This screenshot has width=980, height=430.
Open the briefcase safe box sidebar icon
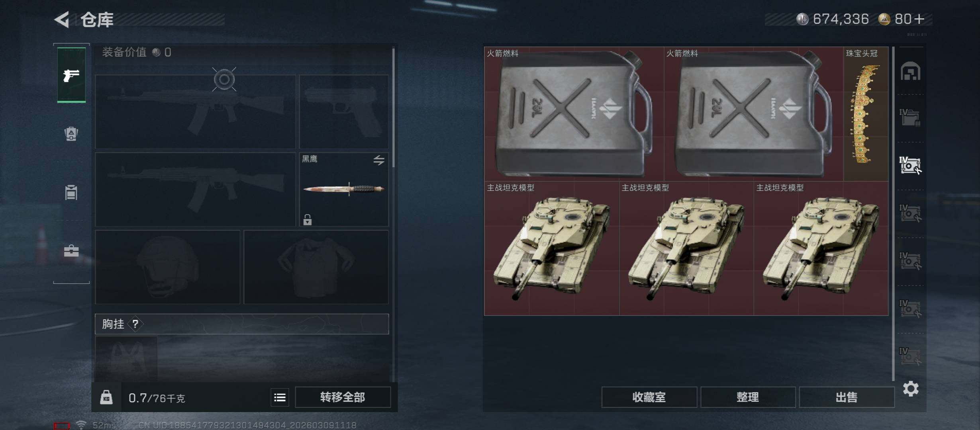[x=71, y=251]
